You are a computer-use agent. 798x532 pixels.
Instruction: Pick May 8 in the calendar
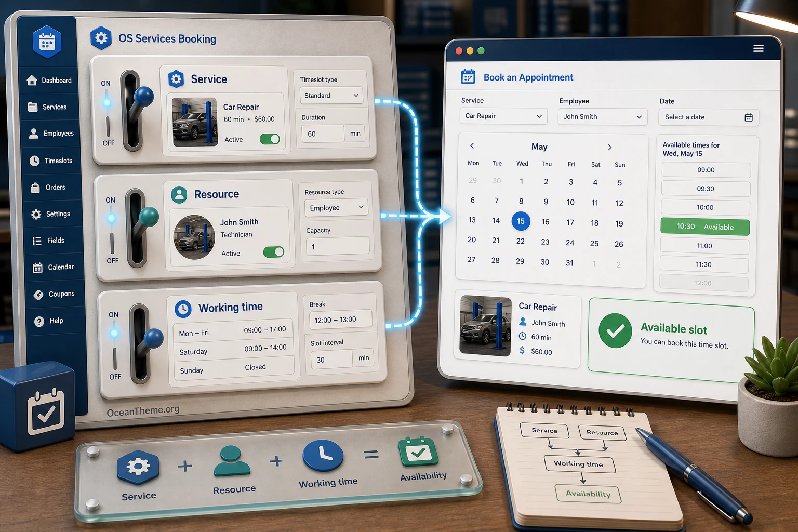521,201
